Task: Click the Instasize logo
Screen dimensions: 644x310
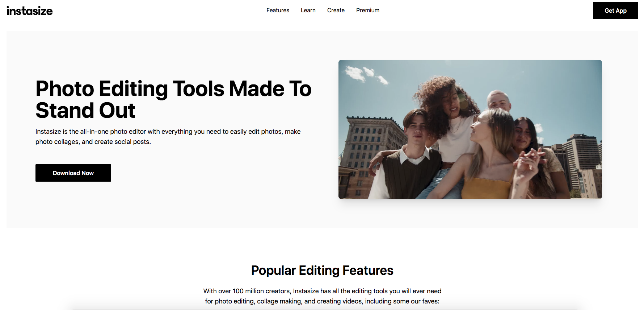Action: 30,11
